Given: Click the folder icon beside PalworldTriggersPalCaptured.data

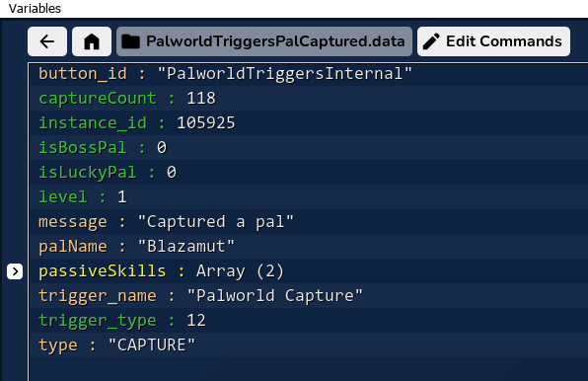Looking at the screenshot, I should 130,41.
